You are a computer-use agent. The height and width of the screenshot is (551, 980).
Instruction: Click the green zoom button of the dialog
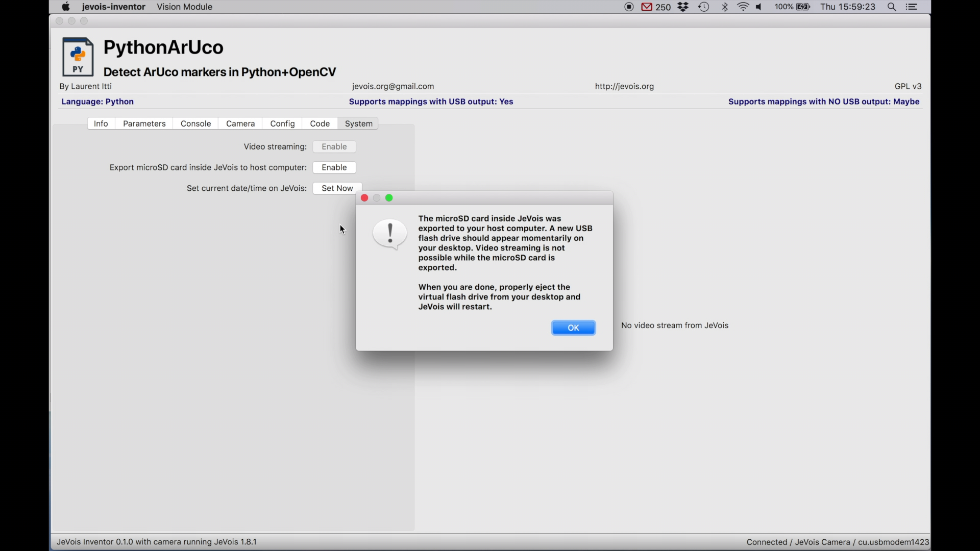click(x=389, y=198)
